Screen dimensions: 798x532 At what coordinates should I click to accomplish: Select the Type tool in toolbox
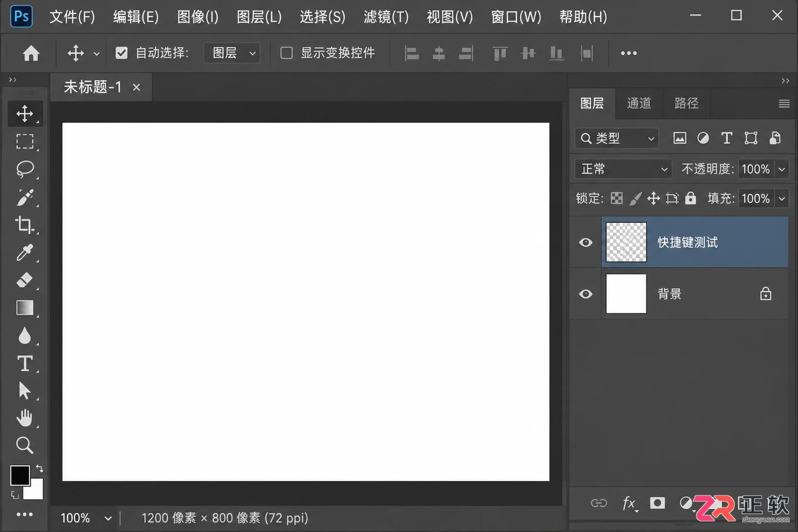25,364
